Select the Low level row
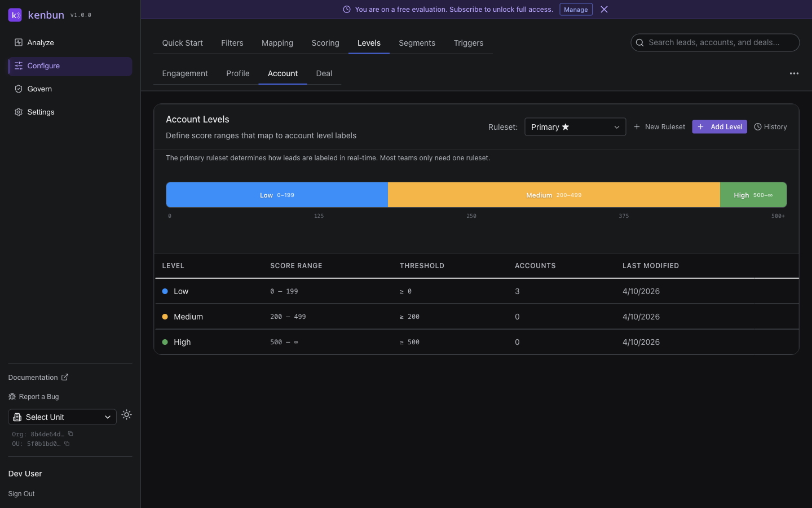The width and height of the screenshot is (812, 508). coord(476,291)
